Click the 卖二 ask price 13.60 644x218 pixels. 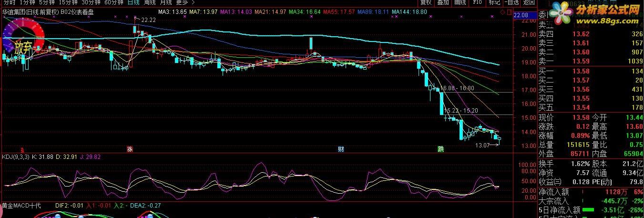(581, 52)
